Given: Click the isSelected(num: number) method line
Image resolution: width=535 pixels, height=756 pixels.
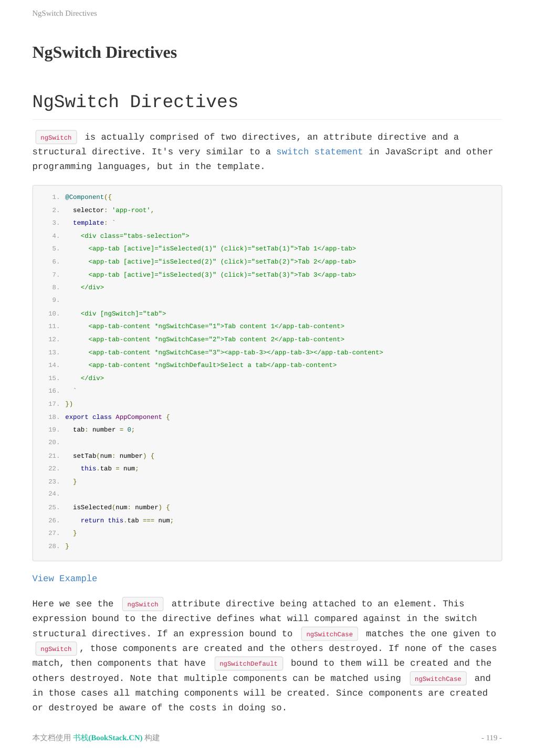Looking at the screenshot, I should point(121,507).
